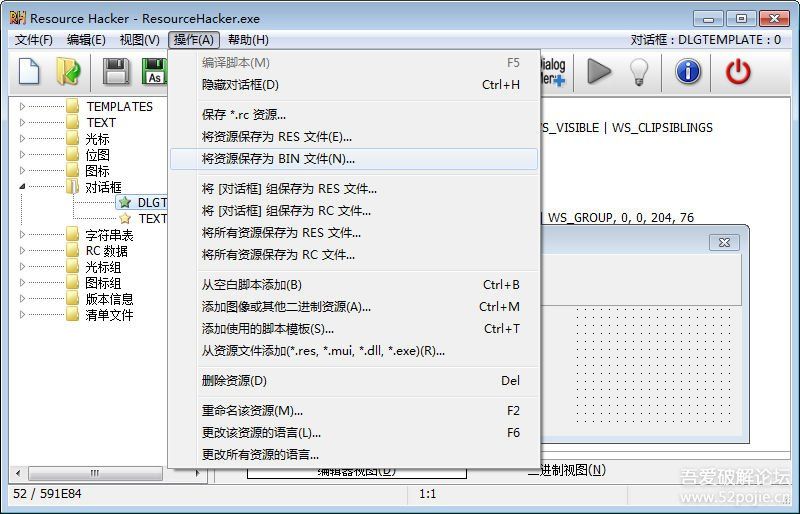Click the blue info icon

(688, 71)
